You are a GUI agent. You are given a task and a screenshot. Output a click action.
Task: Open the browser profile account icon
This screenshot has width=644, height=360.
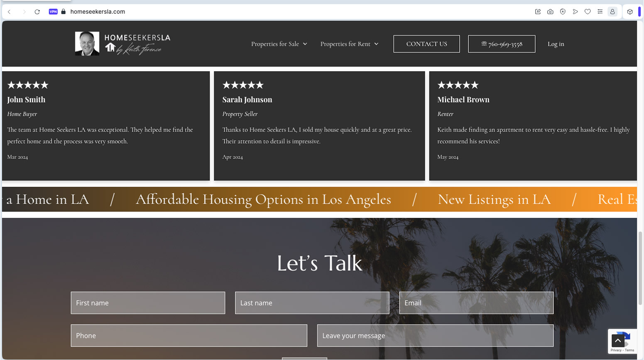(x=612, y=12)
